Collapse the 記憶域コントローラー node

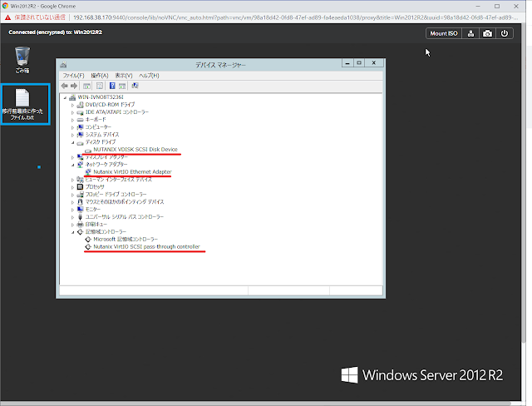tap(72, 232)
